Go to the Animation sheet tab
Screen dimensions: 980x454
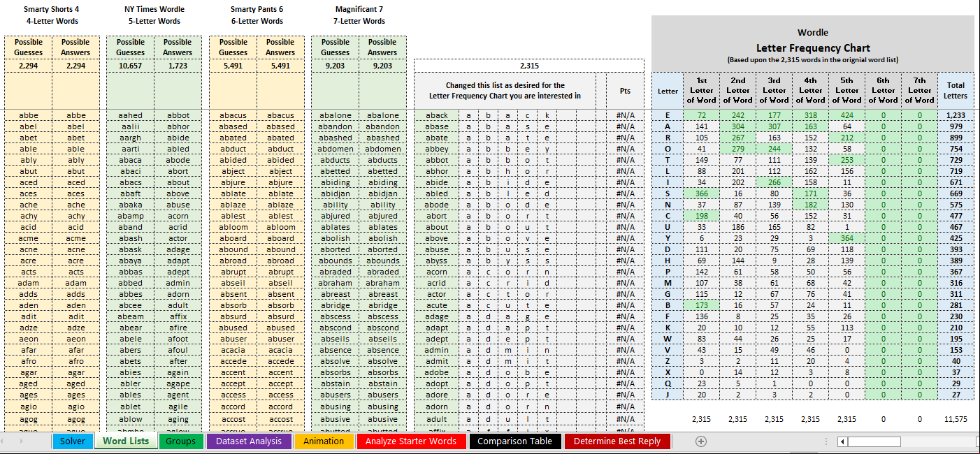tap(324, 441)
